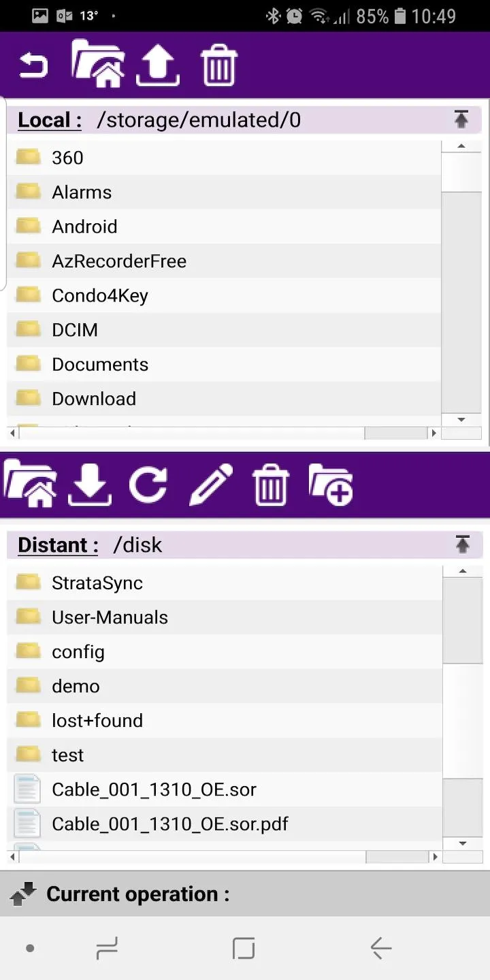The width and height of the screenshot is (490, 980).
Task: Tap the Local path /storage/emulated/0
Action: tap(199, 120)
